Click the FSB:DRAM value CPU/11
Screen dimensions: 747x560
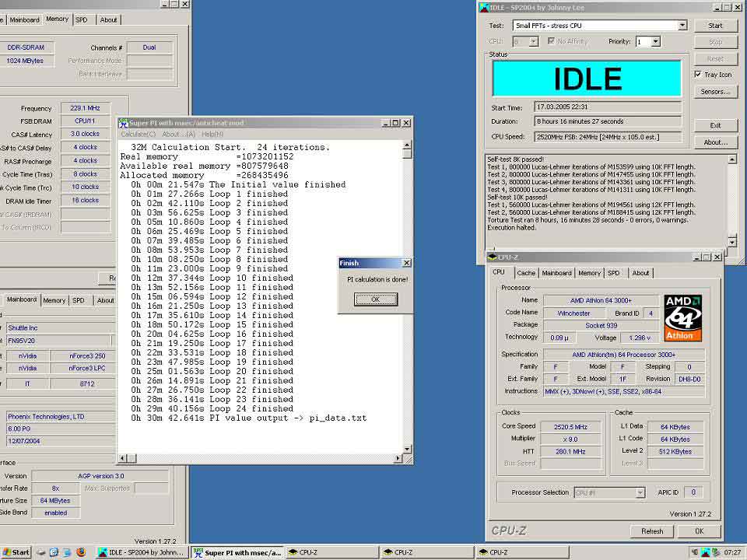point(86,121)
